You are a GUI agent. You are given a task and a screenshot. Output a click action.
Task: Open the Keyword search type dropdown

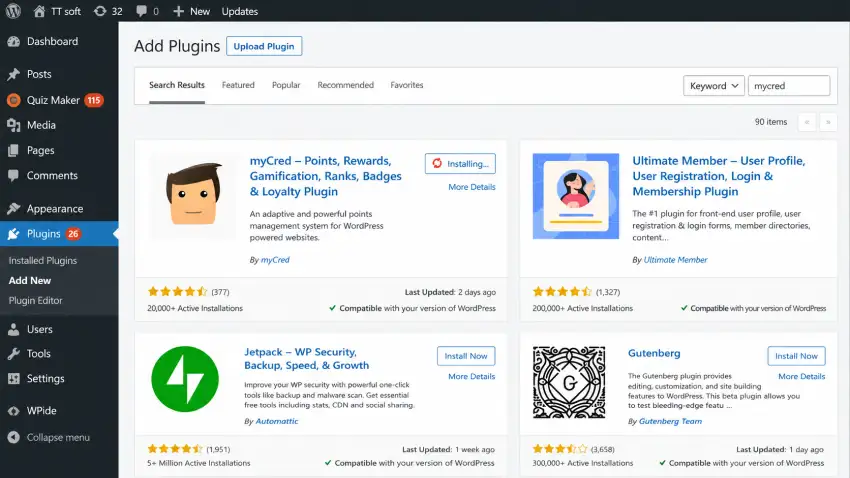(x=714, y=86)
